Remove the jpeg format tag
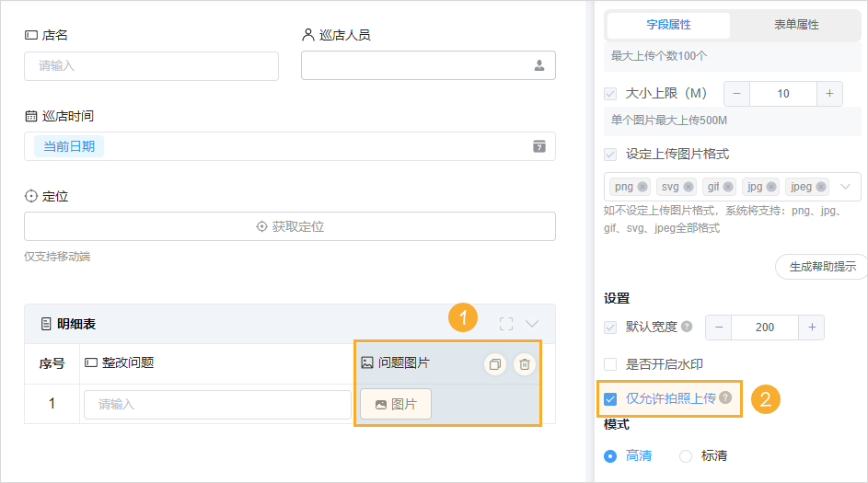This screenshot has width=868, height=483. click(x=821, y=187)
